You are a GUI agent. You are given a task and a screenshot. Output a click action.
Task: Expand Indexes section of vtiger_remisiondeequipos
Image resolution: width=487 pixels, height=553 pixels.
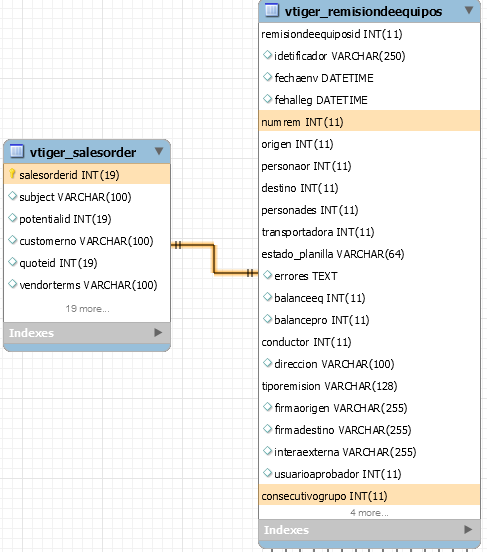[468, 529]
